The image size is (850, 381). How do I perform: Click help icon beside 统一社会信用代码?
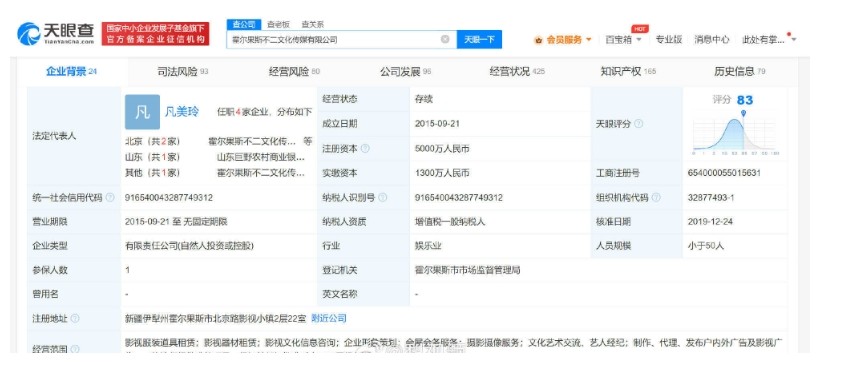coord(110,197)
